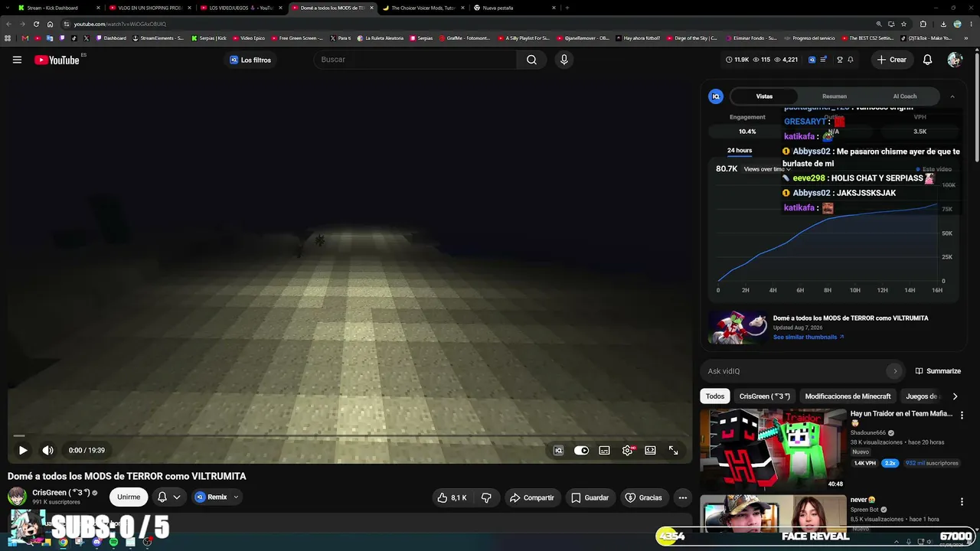Click the address bar URL
Image resolution: width=980 pixels, height=551 pixels.
(x=120, y=24)
